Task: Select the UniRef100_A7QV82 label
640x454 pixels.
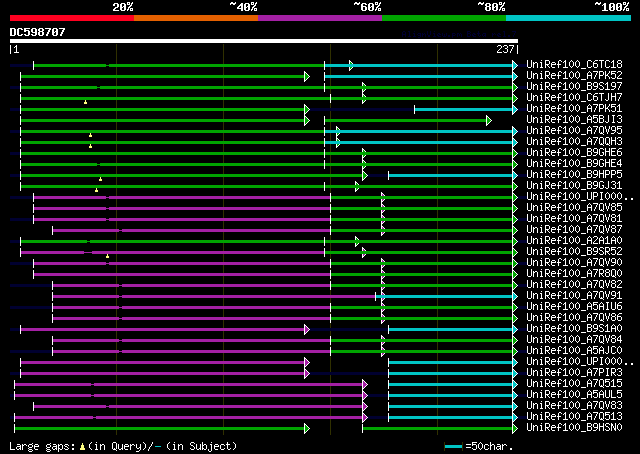Action: 574,285
